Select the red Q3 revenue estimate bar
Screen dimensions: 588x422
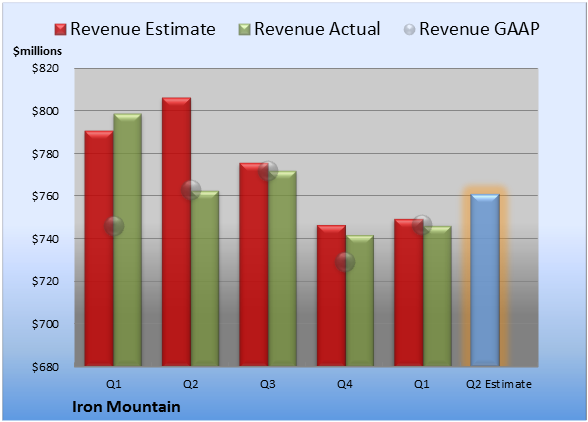(x=254, y=264)
